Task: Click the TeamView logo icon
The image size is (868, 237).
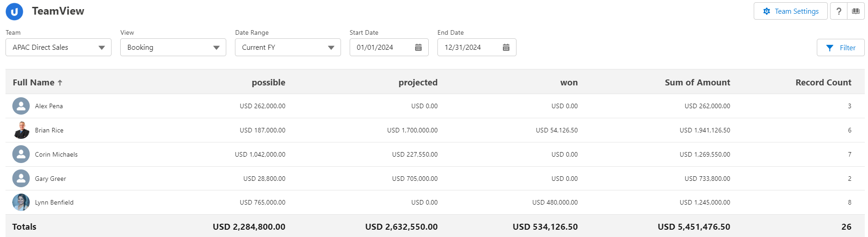Action: [14, 12]
